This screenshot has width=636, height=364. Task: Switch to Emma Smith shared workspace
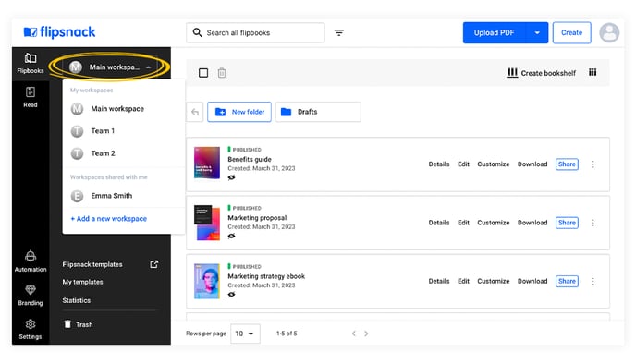pyautogui.click(x=112, y=196)
